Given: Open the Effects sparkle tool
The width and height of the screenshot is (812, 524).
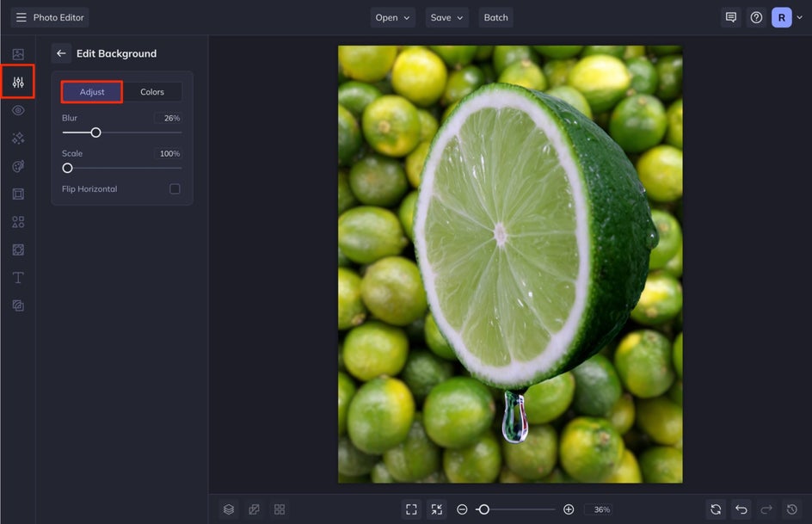Looking at the screenshot, I should (x=18, y=139).
